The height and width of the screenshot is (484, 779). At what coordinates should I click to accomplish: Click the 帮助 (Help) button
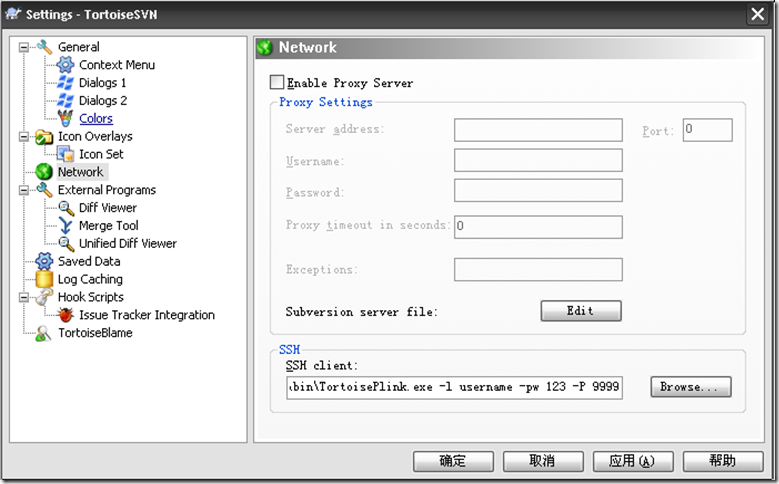pos(723,461)
